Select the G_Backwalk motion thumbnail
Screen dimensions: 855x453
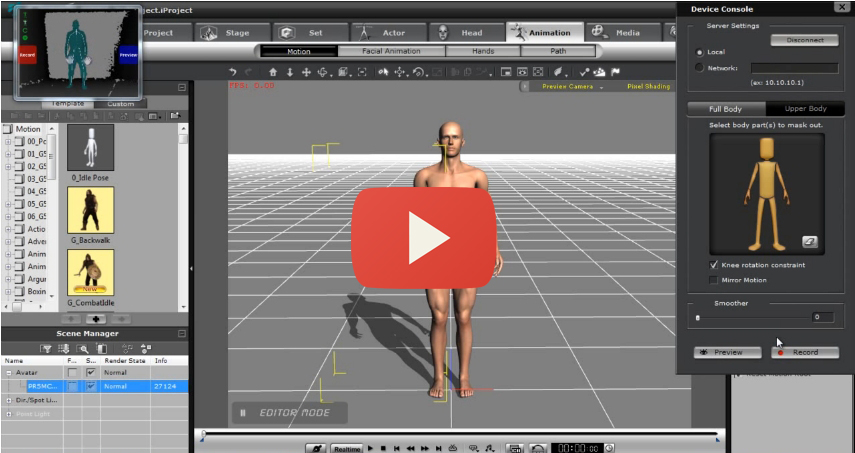pos(90,210)
